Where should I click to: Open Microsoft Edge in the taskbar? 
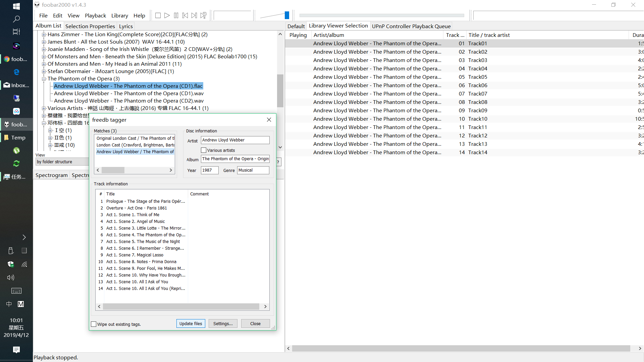click(16, 72)
